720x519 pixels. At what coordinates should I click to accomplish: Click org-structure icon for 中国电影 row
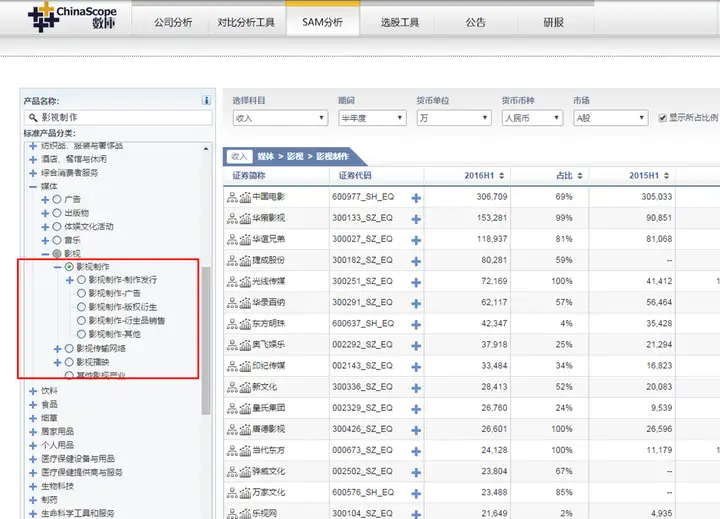point(232,197)
